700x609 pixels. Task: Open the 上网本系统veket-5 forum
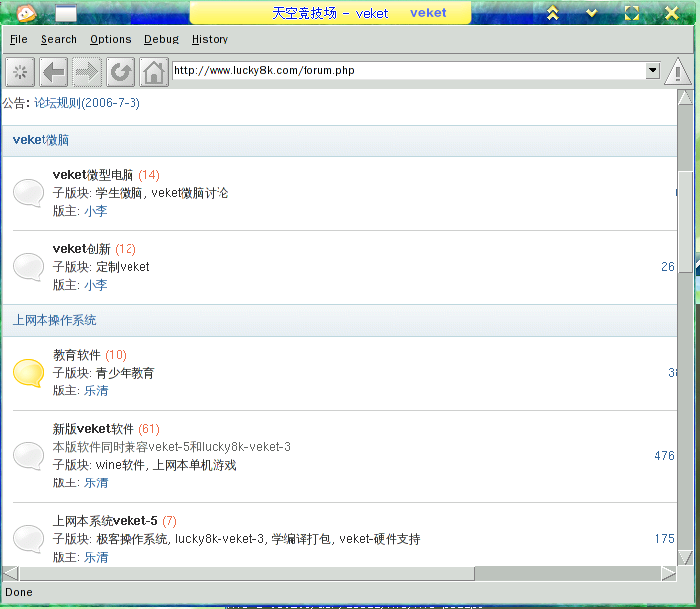point(106,521)
